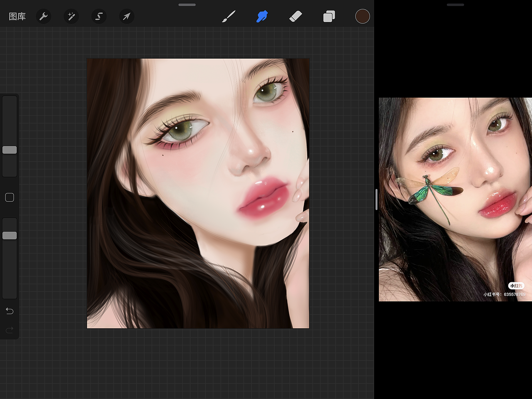Undo the last stroke with the undo arrow
The height and width of the screenshot is (399, 532).
10,311
